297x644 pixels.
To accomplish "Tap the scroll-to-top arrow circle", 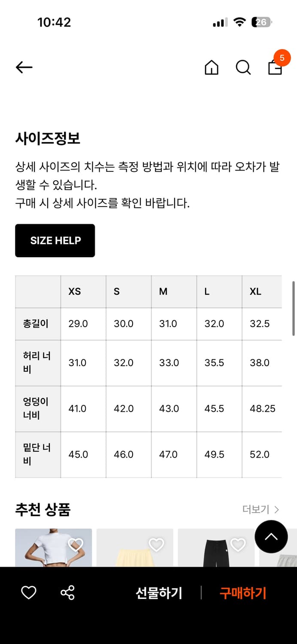I will click(271, 537).
